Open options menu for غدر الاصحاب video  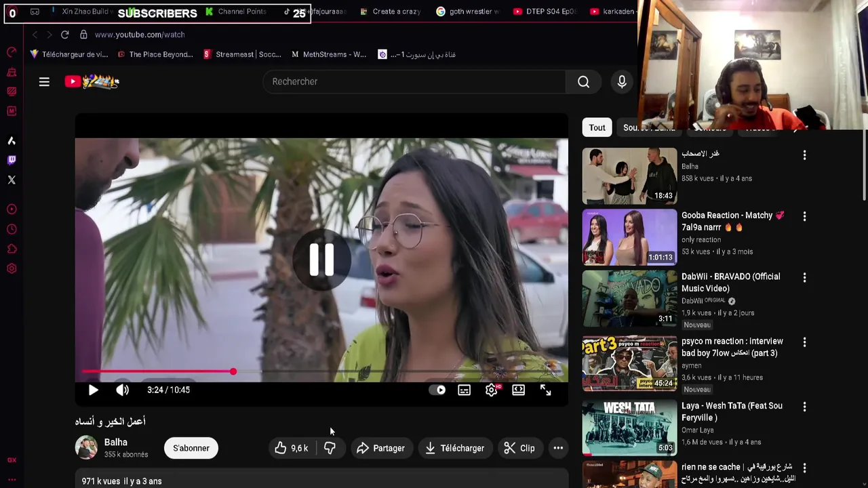pos(804,155)
